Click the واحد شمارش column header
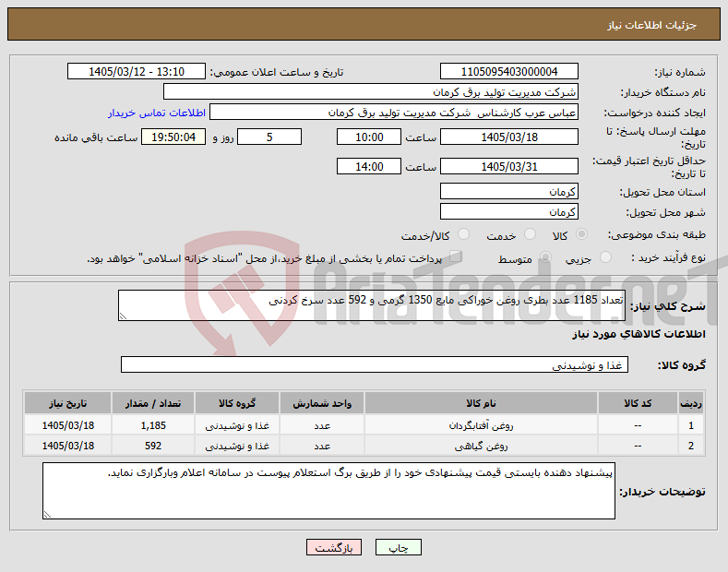This screenshot has height=572, width=728. point(322,403)
